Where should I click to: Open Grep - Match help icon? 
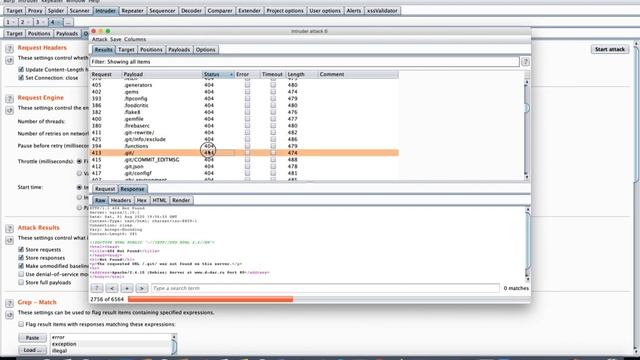coord(9,303)
